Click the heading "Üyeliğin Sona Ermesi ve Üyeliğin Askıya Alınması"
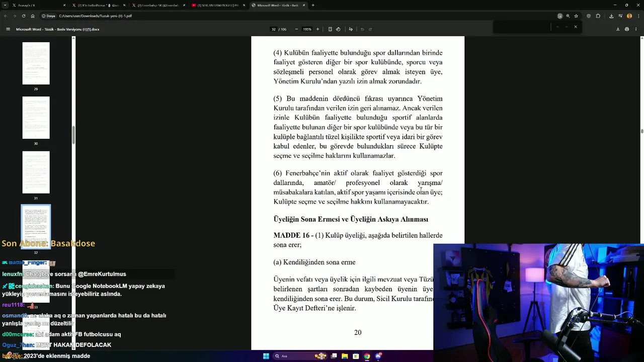This screenshot has width=644, height=362. [351, 219]
